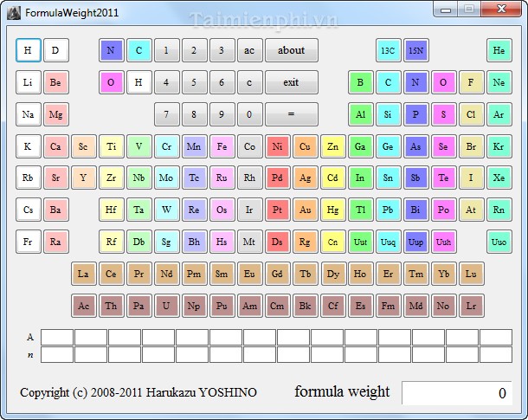Click the exit button

coord(292,82)
